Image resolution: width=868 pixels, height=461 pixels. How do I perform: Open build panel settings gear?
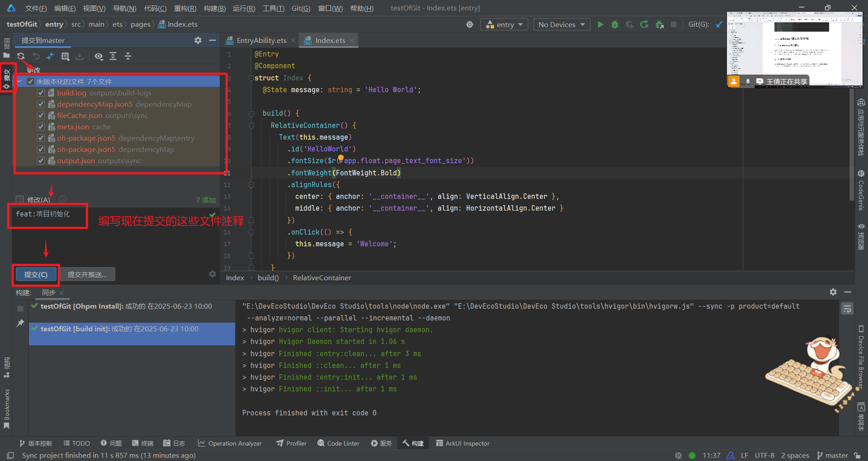pos(833,292)
